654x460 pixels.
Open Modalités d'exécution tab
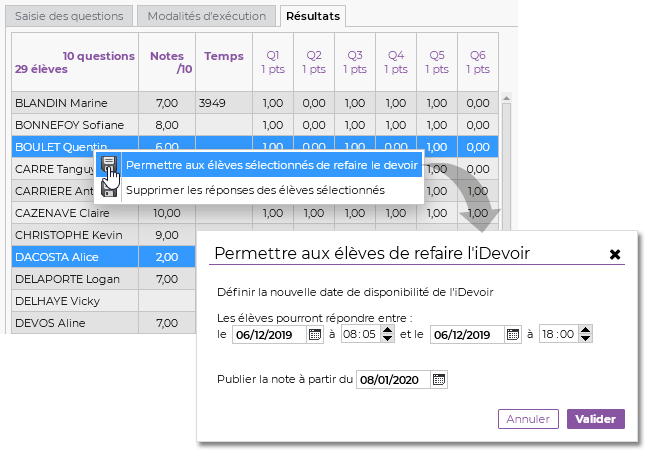(x=205, y=16)
